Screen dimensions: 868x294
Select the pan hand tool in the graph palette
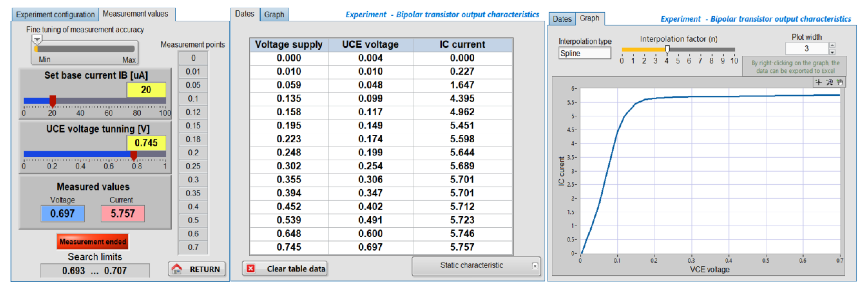point(840,83)
